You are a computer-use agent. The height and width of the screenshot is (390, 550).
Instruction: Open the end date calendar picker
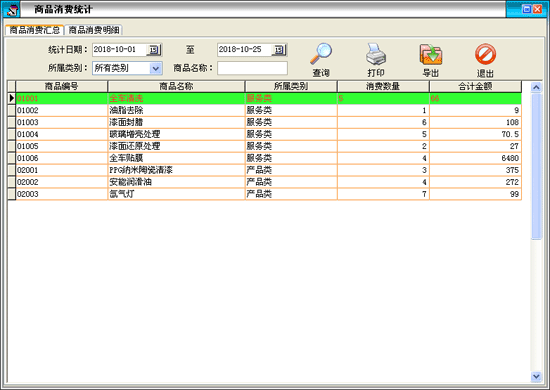[279, 50]
